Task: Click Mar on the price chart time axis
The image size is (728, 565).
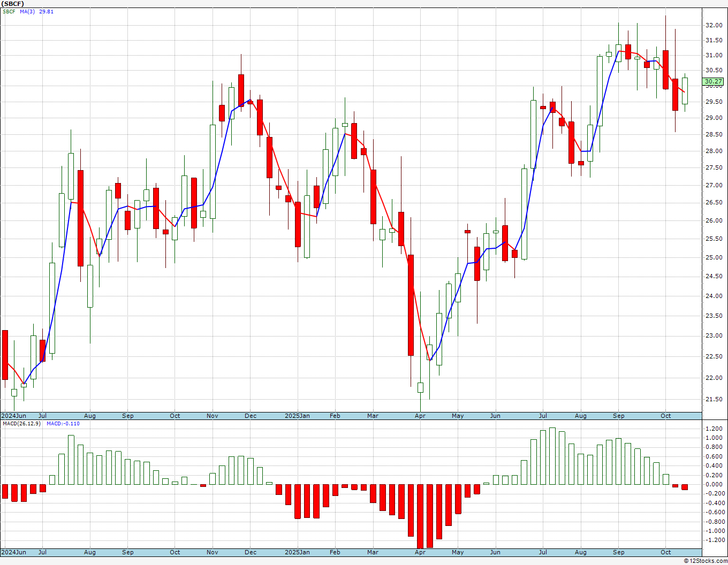Action: click(x=373, y=416)
